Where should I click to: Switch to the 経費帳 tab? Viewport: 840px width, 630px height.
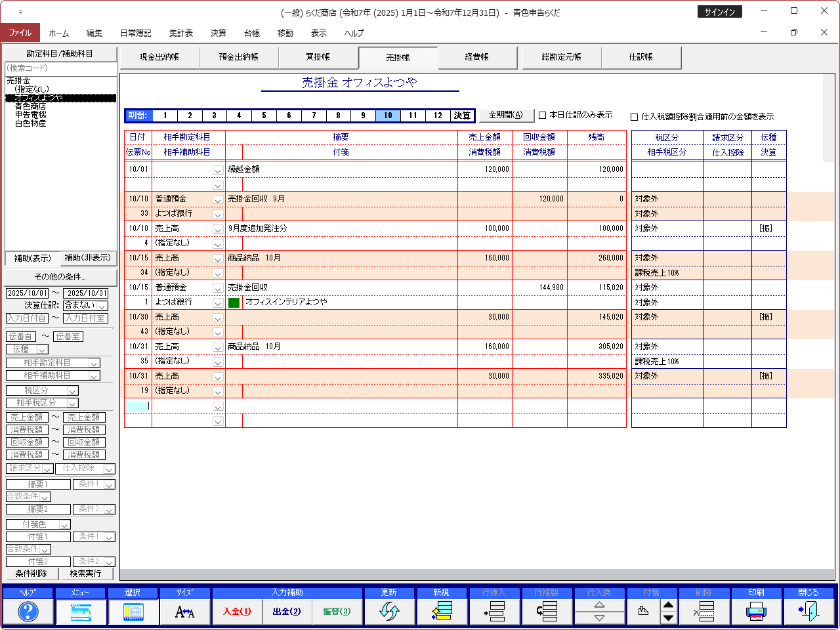click(x=477, y=57)
